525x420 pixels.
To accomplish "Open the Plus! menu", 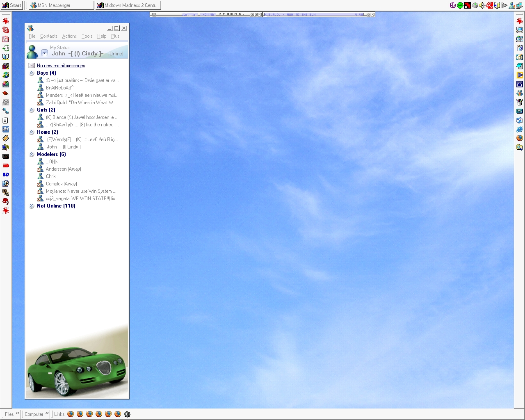I will click(x=116, y=36).
